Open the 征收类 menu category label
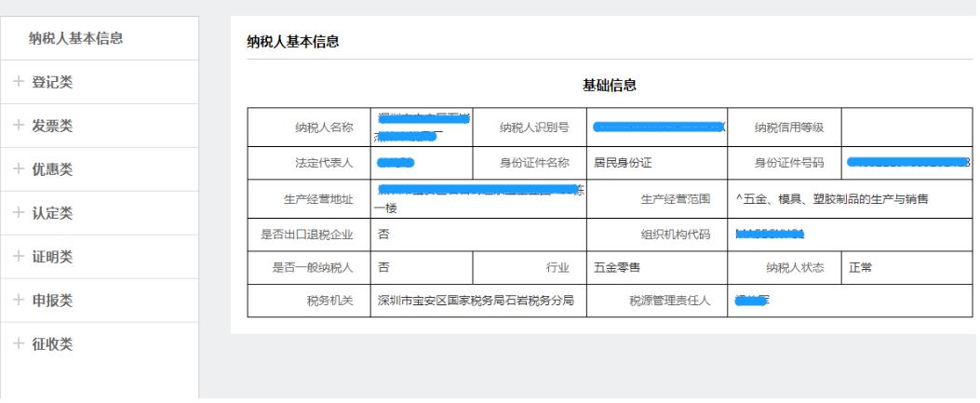This screenshot has height=403, width=980. (52, 344)
